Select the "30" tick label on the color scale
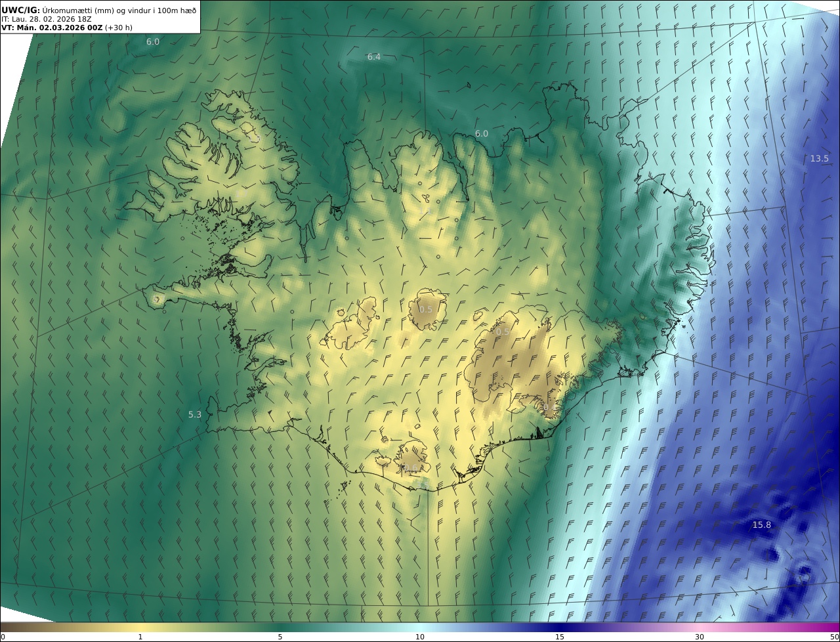 tap(700, 637)
